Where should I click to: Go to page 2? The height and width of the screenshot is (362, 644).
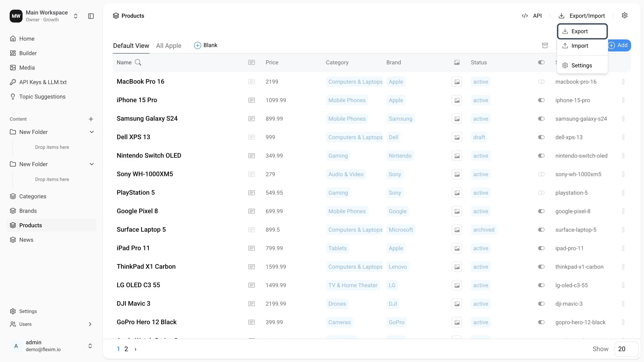tap(126, 349)
